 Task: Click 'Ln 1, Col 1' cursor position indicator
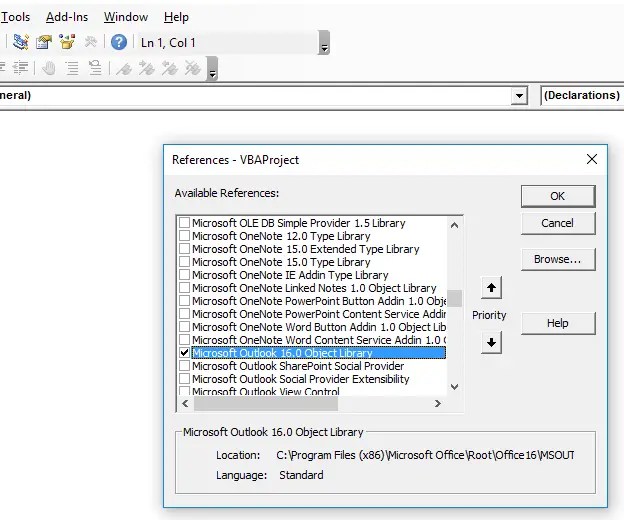(x=168, y=43)
